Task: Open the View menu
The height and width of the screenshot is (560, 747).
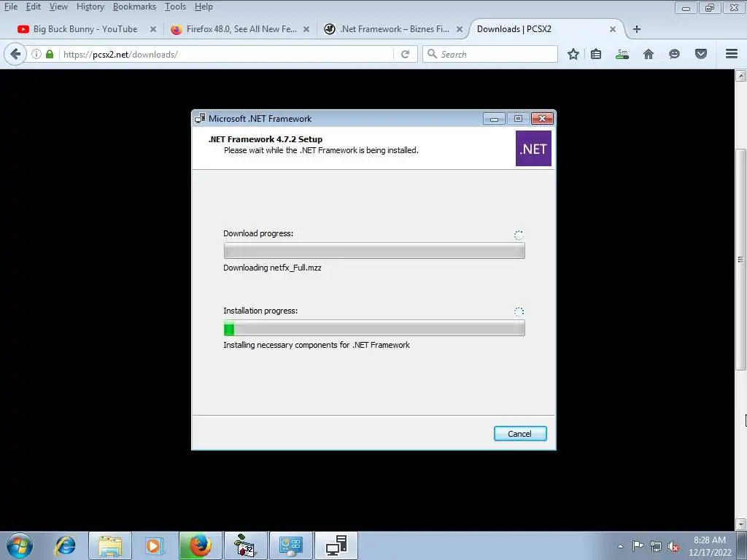Action: (x=58, y=7)
